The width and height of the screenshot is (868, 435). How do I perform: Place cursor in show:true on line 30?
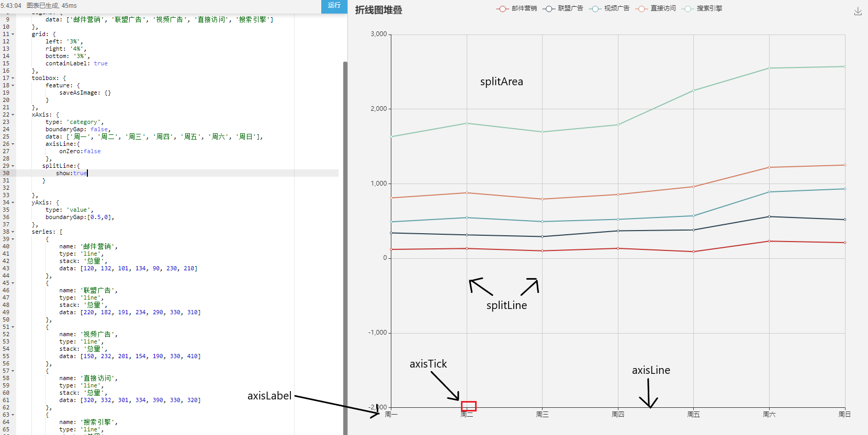point(71,173)
